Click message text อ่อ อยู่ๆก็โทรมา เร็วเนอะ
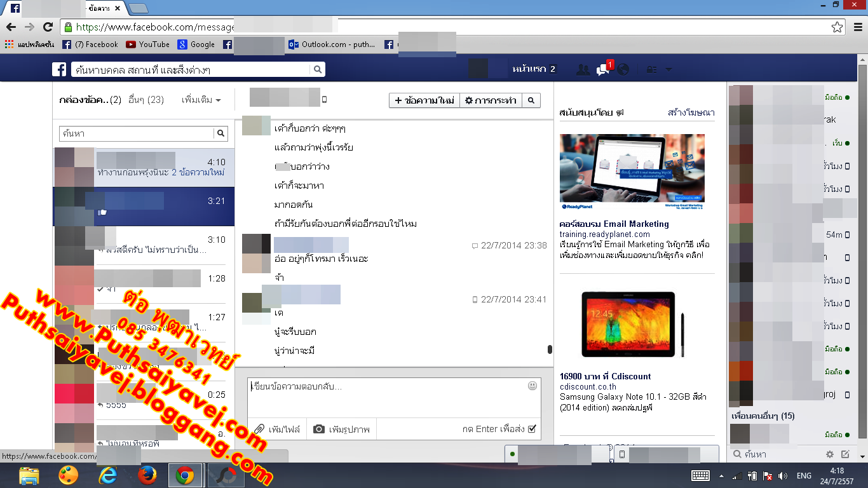The height and width of the screenshot is (488, 868). pyautogui.click(x=321, y=259)
